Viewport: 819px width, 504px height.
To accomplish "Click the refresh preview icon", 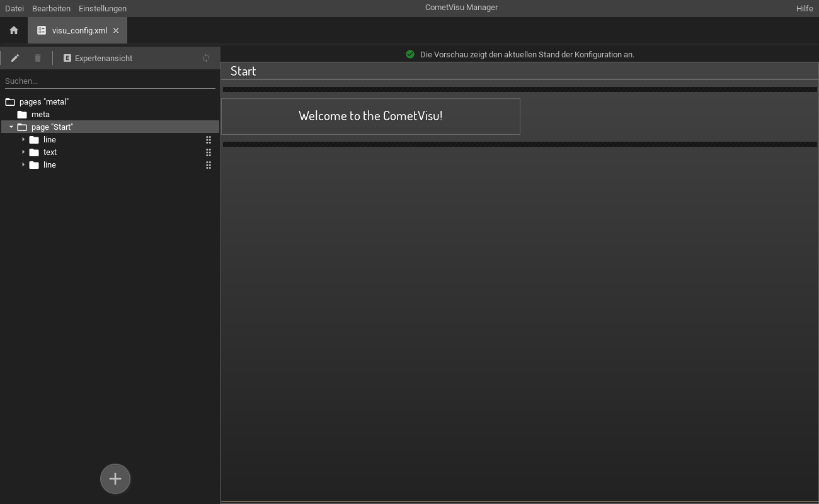I will click(x=206, y=58).
